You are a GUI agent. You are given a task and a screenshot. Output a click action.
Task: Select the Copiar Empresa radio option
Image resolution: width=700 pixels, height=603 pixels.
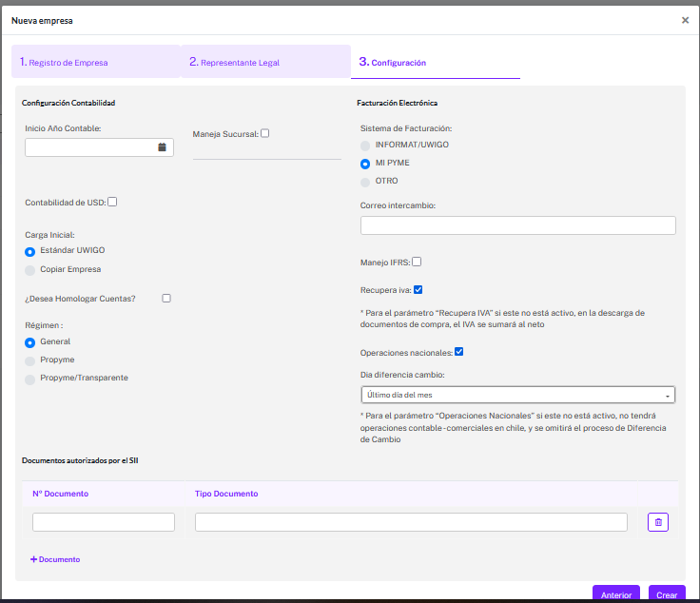tap(30, 270)
